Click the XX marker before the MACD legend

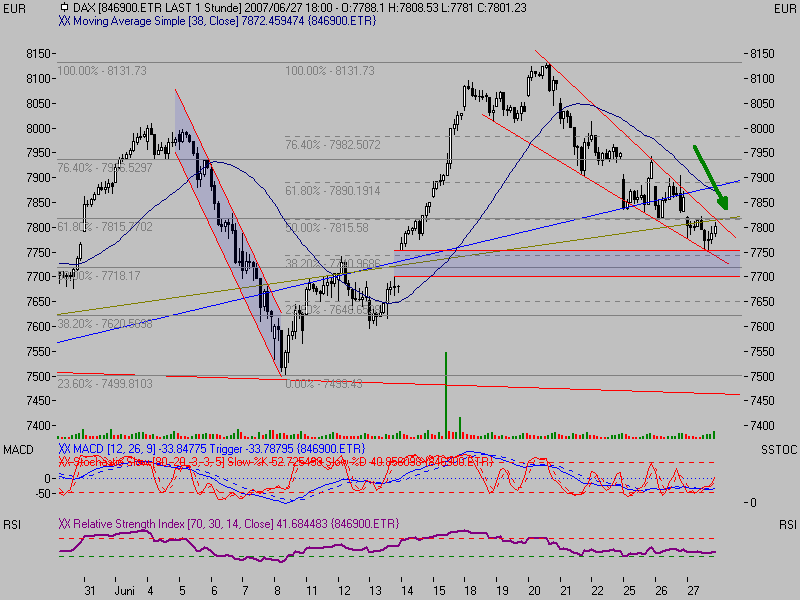(65, 450)
